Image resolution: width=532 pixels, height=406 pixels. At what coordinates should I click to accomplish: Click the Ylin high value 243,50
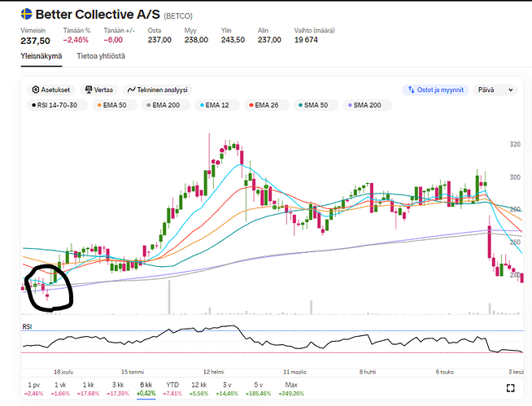233,40
